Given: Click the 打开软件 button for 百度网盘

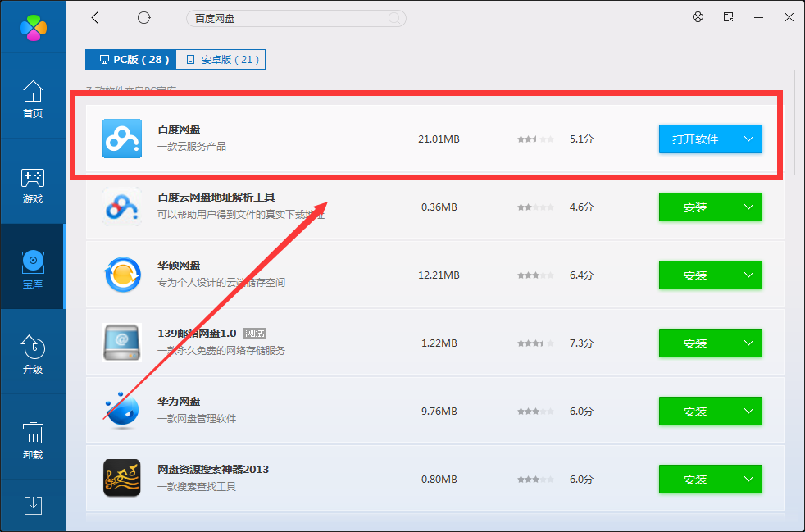Looking at the screenshot, I should click(697, 139).
